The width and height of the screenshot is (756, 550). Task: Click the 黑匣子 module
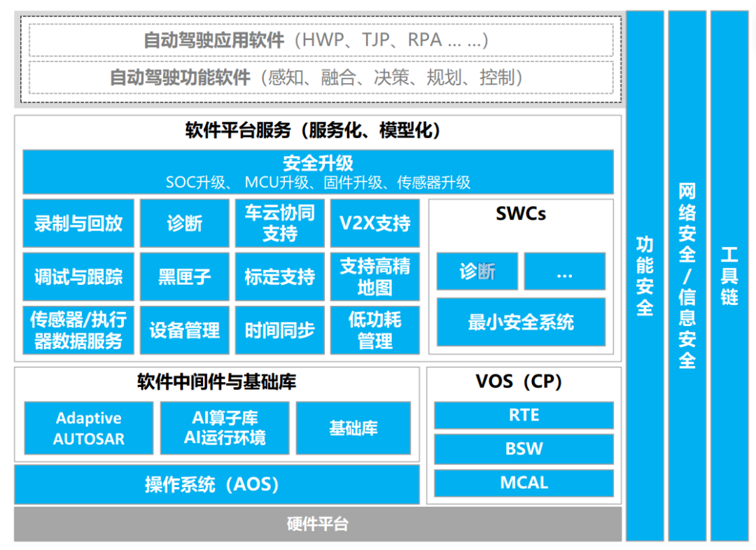tap(185, 276)
